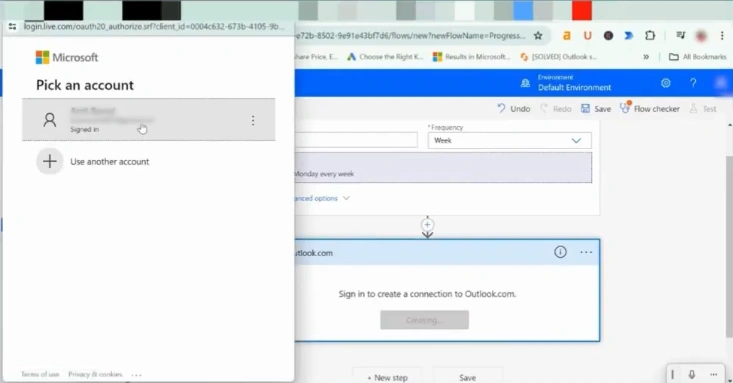Open the Power Automate user account avatar
This screenshot has width=733, height=383.
click(x=721, y=83)
